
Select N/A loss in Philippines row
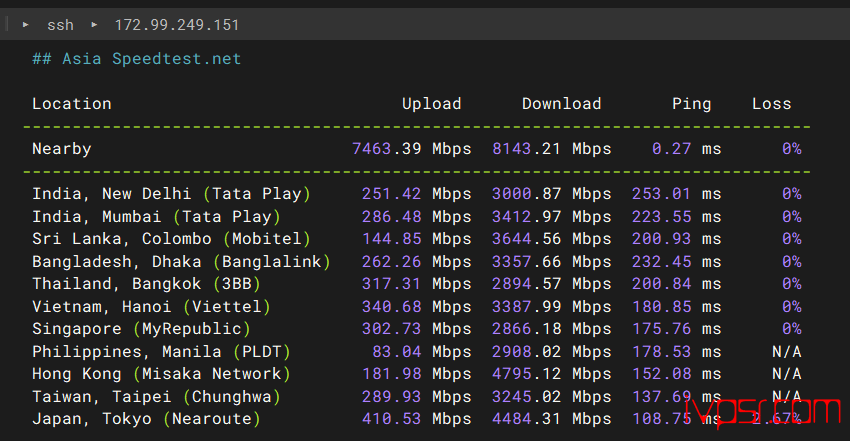787,352
